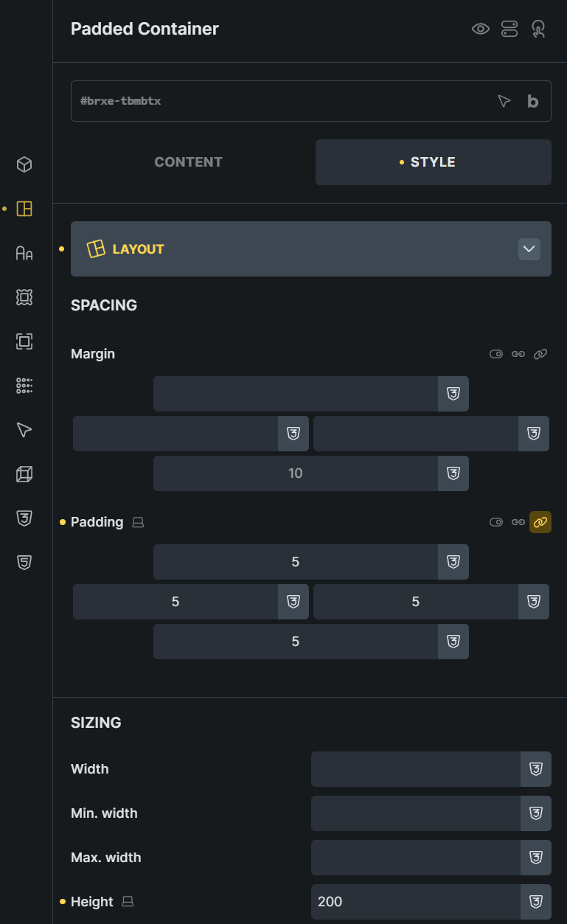Viewport: 567px width, 924px height.
Task: Toggle element visibility eye icon
Action: pos(481,29)
